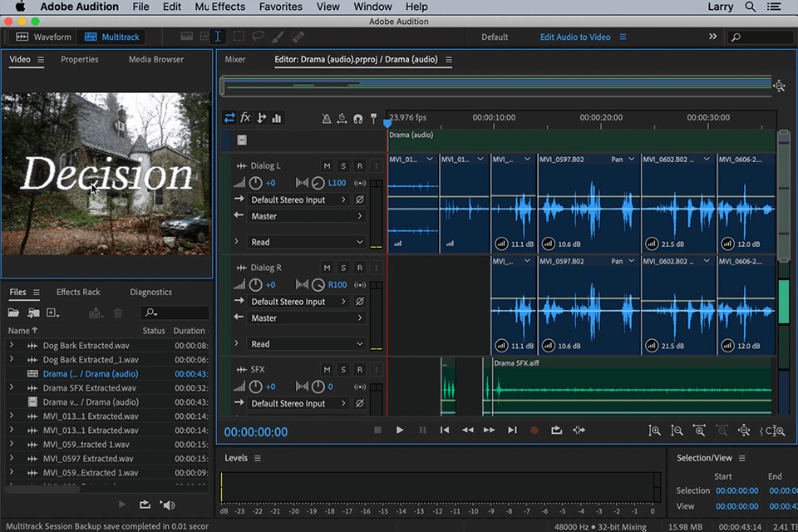Screen dimensions: 798x532
Task: Adjust SFX track pan knob
Action: click(x=318, y=387)
